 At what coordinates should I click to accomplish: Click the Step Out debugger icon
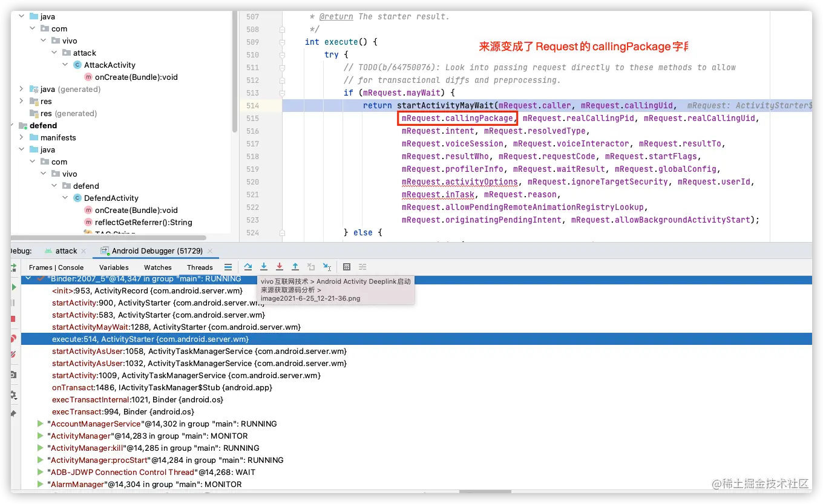click(x=295, y=267)
